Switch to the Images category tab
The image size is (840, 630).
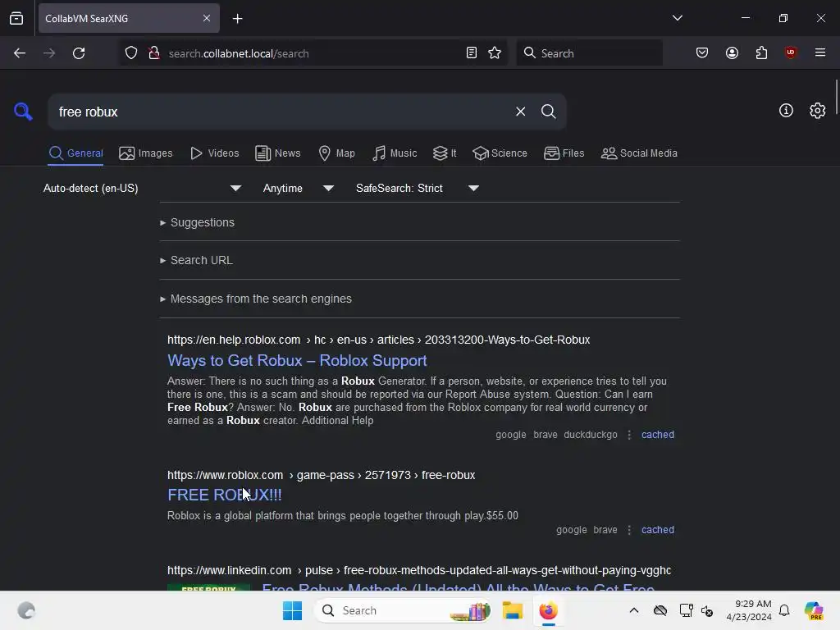tap(146, 153)
